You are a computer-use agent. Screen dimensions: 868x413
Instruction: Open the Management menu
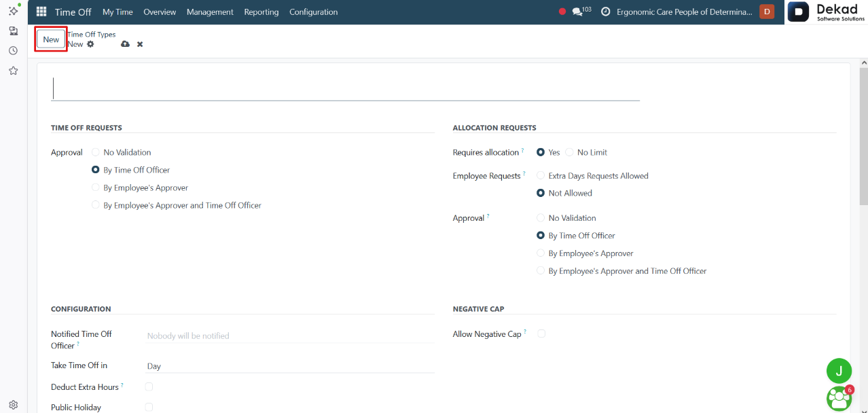210,12
